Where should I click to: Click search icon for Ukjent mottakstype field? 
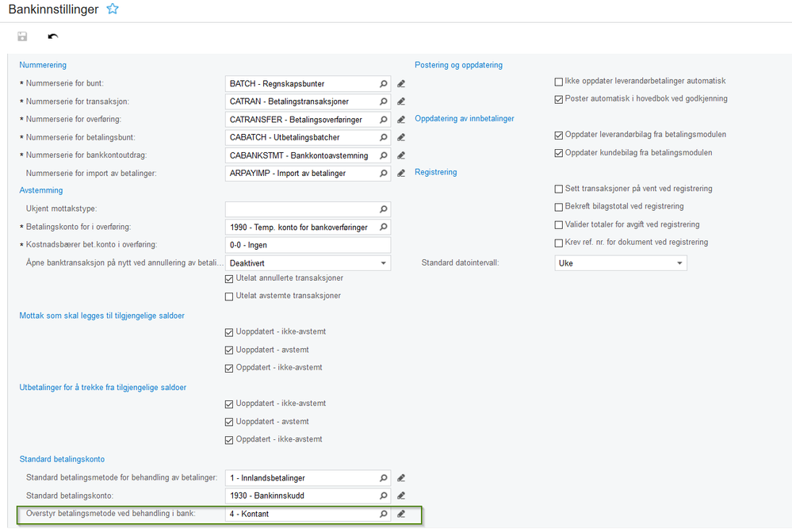384,209
